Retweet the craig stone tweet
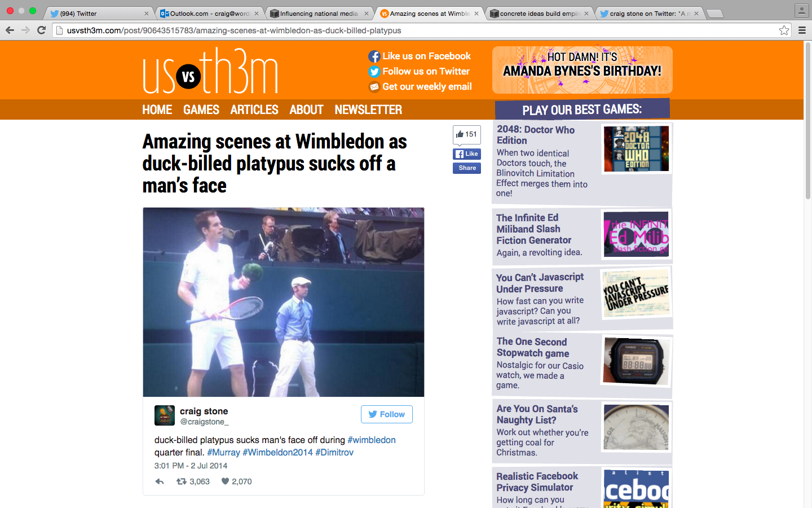The image size is (812, 508). click(x=182, y=481)
